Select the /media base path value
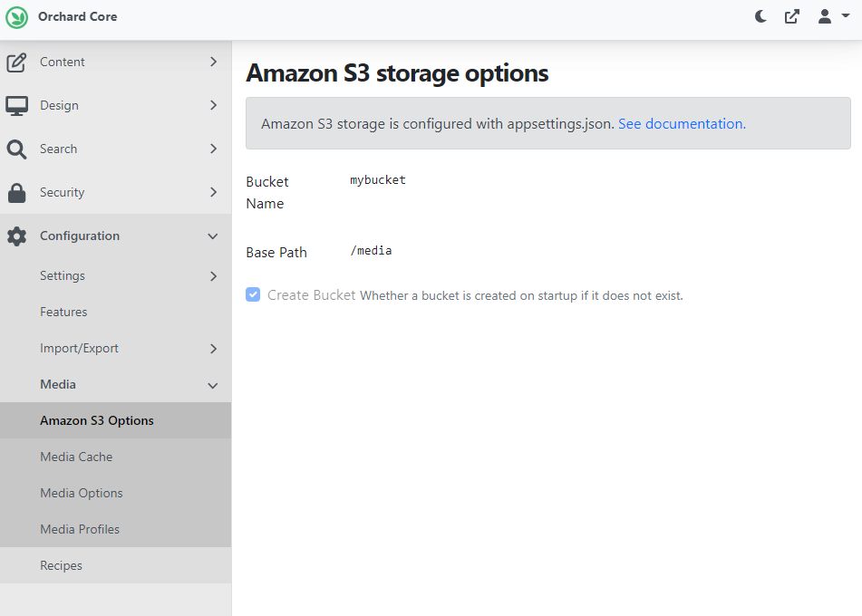The image size is (862, 616). tap(371, 251)
